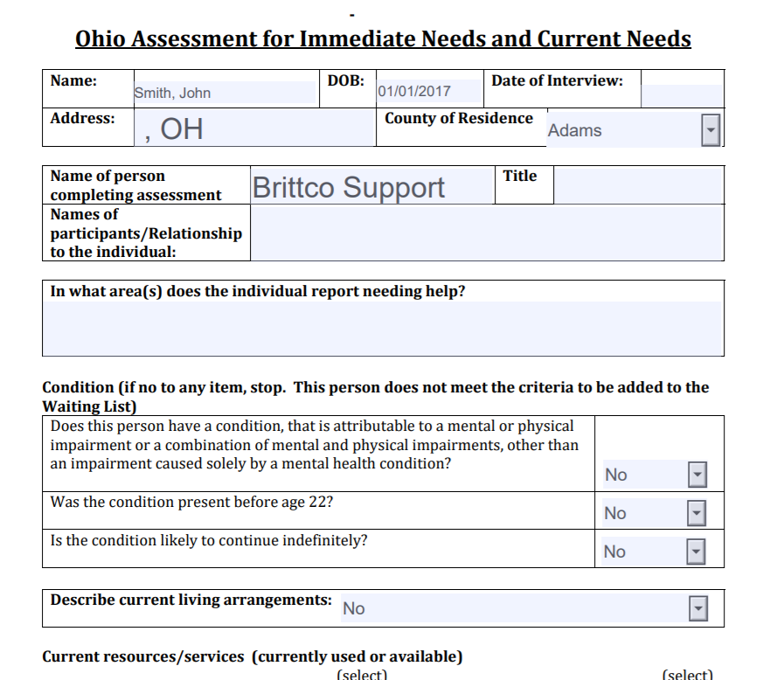This screenshot has height=680, width=784.
Task: Click the field containing Brittco Support
Action: pos(371,187)
